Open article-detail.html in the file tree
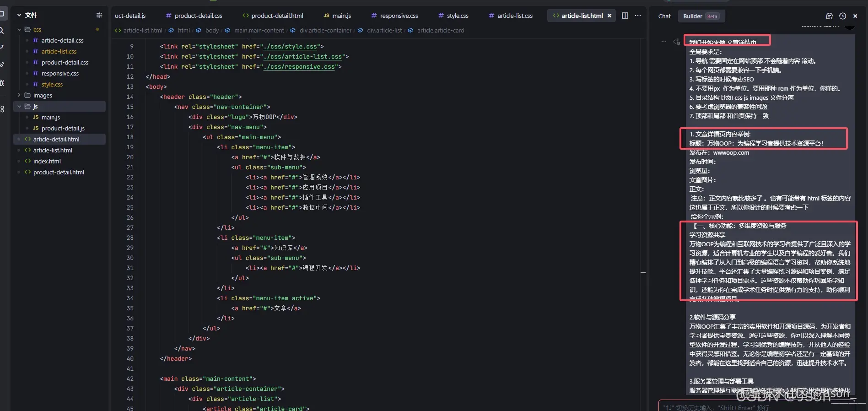Viewport: 868px width, 411px height. click(x=59, y=139)
